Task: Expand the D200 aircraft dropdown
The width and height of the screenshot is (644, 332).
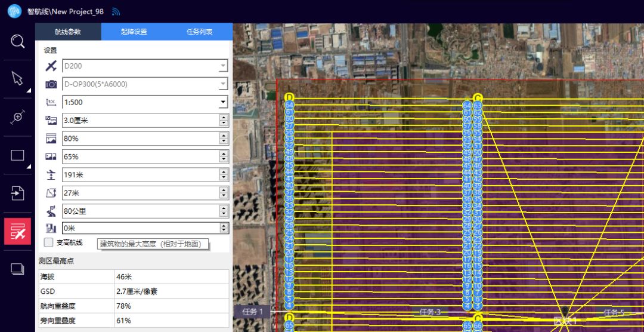Action: (x=223, y=66)
